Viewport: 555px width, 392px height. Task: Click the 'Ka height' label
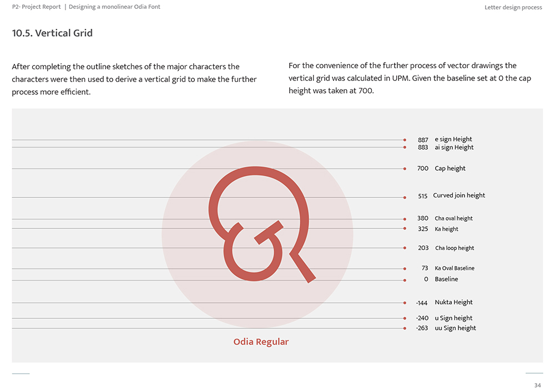[x=446, y=229]
